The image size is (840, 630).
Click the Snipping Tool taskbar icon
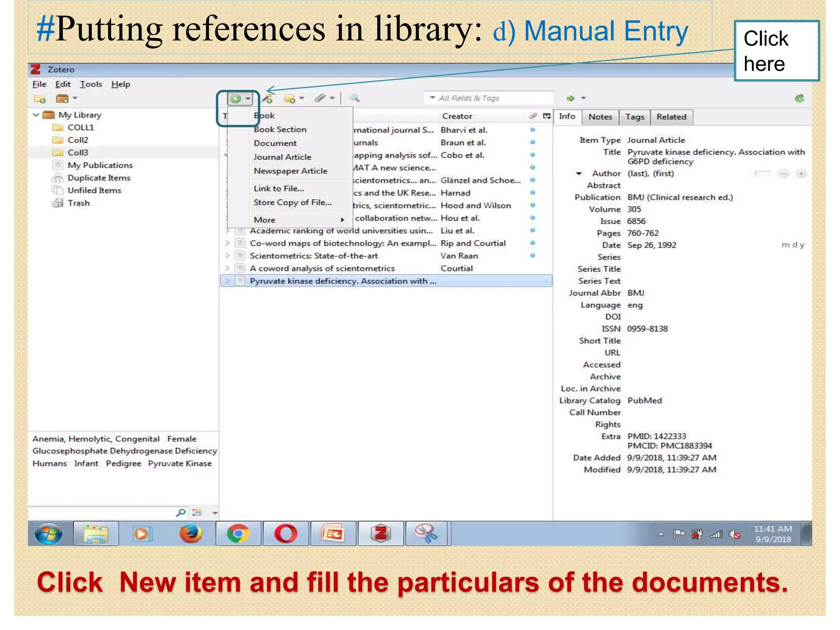[x=427, y=534]
